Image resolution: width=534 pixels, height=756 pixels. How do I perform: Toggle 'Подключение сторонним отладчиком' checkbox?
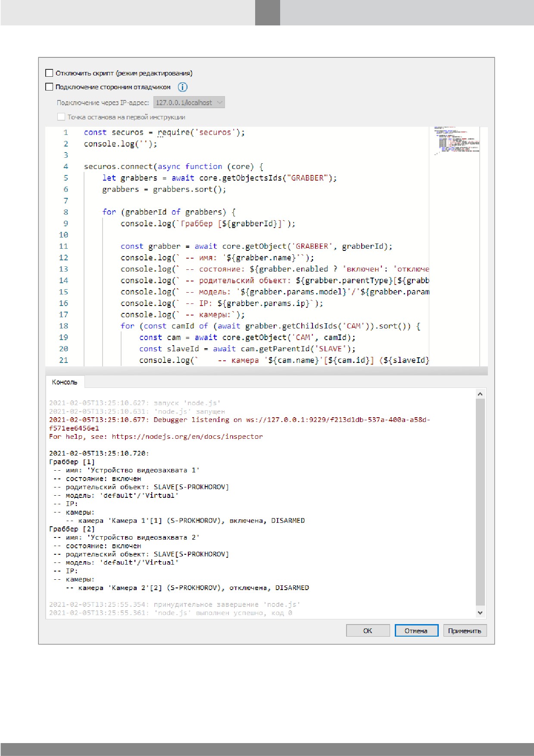(49, 87)
